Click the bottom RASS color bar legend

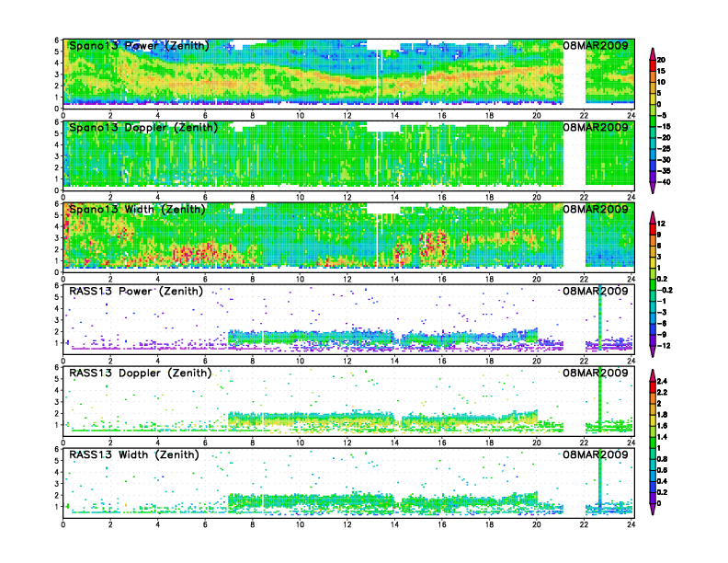[653, 442]
